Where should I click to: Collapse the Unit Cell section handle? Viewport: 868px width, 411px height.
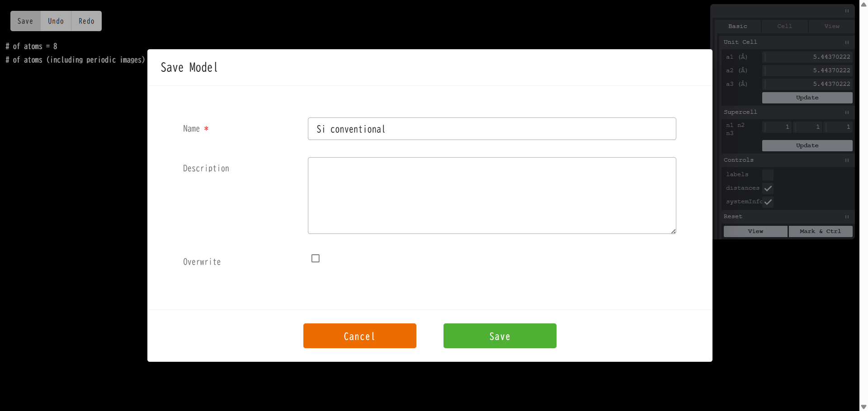pos(847,42)
